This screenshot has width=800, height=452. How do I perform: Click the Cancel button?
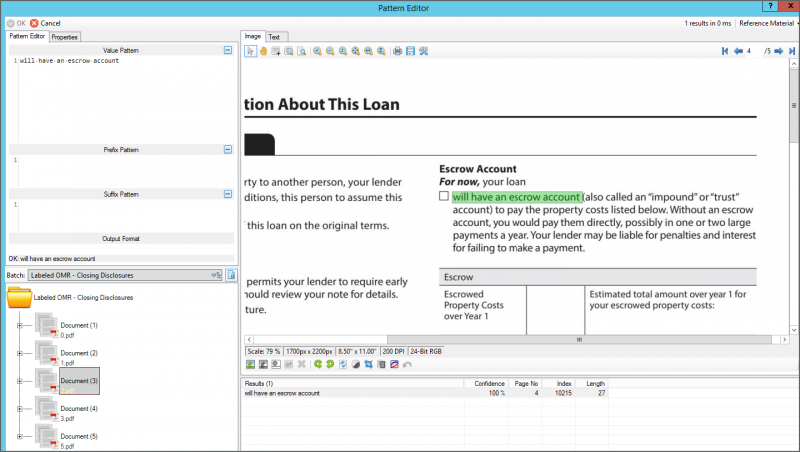(x=45, y=23)
